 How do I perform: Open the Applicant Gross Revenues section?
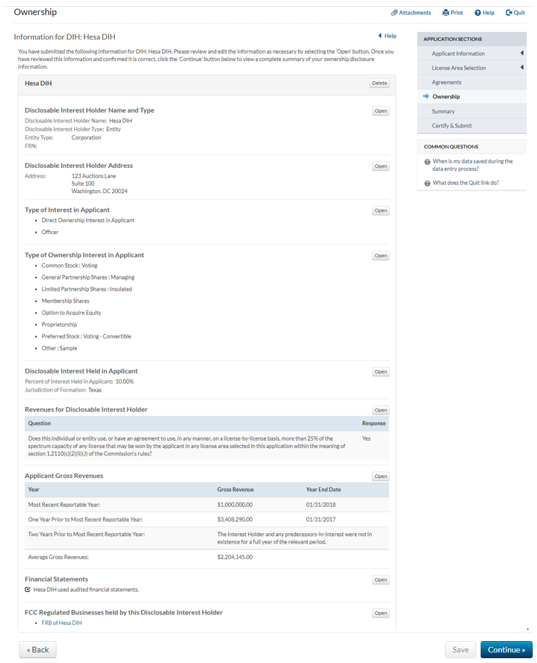(x=381, y=477)
